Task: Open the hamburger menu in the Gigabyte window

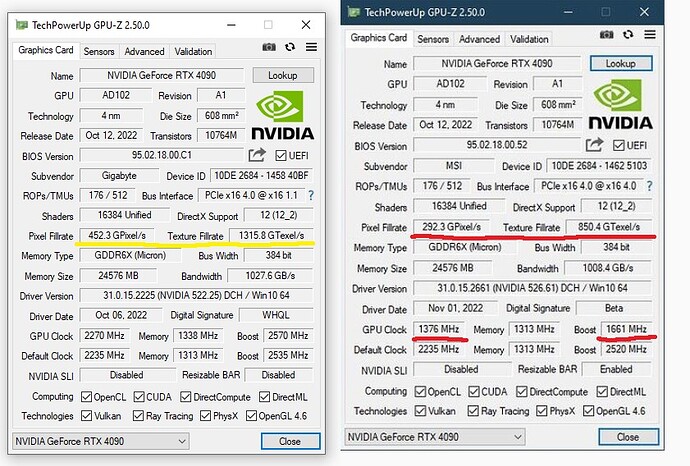Action: point(311,47)
